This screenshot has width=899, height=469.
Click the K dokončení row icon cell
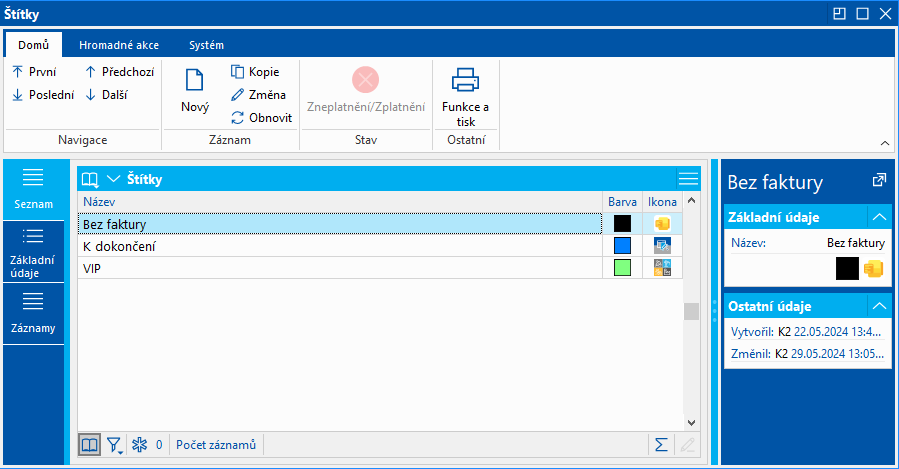662,246
